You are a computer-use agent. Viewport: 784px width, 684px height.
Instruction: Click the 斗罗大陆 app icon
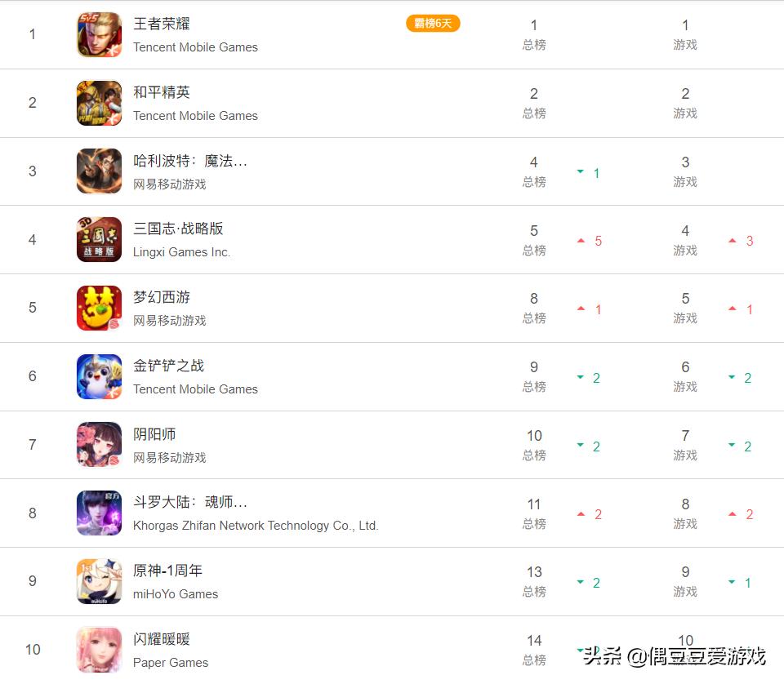[99, 513]
